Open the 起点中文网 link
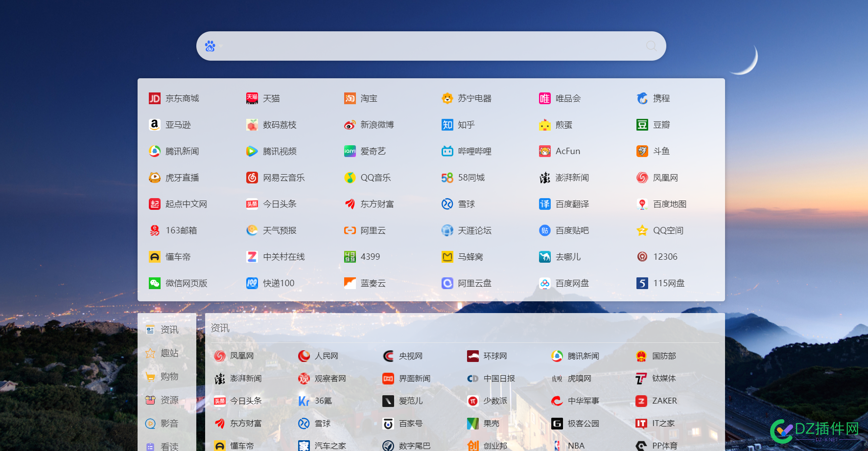The image size is (868, 451). point(178,204)
